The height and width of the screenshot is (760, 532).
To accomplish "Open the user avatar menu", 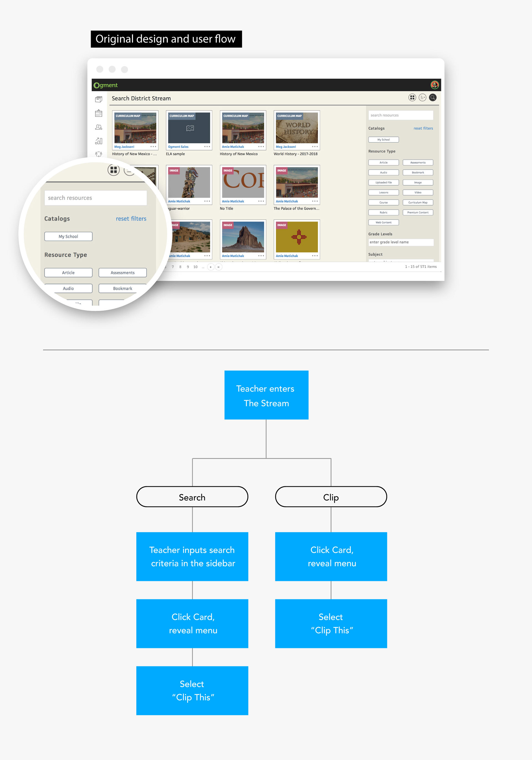I will coord(434,85).
